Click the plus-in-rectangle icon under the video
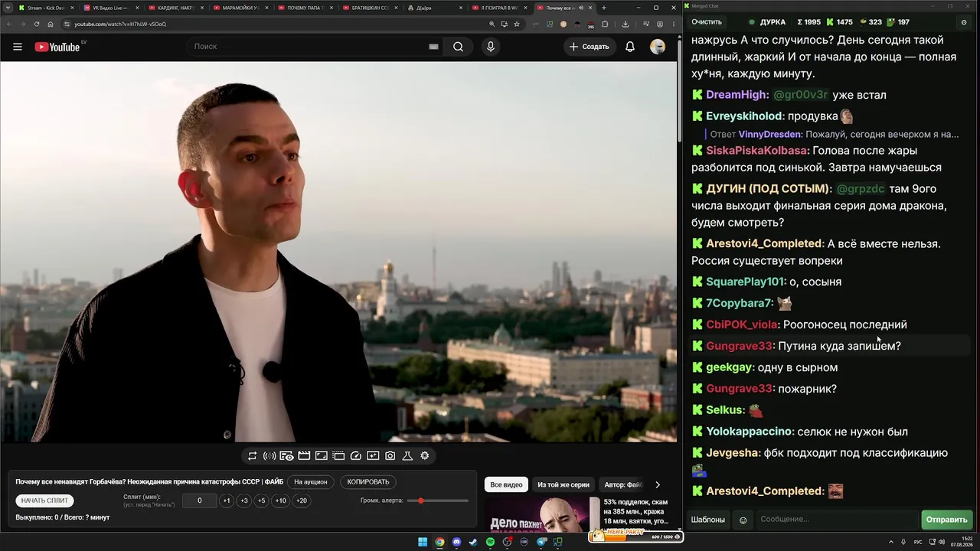 373,456
